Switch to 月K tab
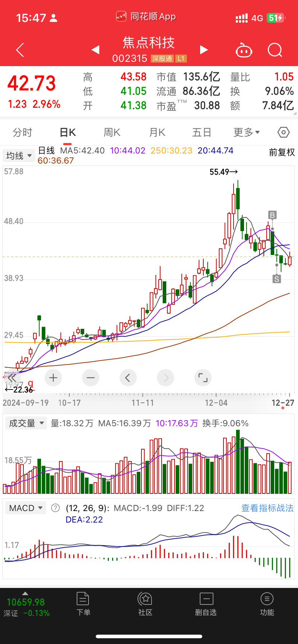This screenshot has width=298, height=644. click(157, 132)
